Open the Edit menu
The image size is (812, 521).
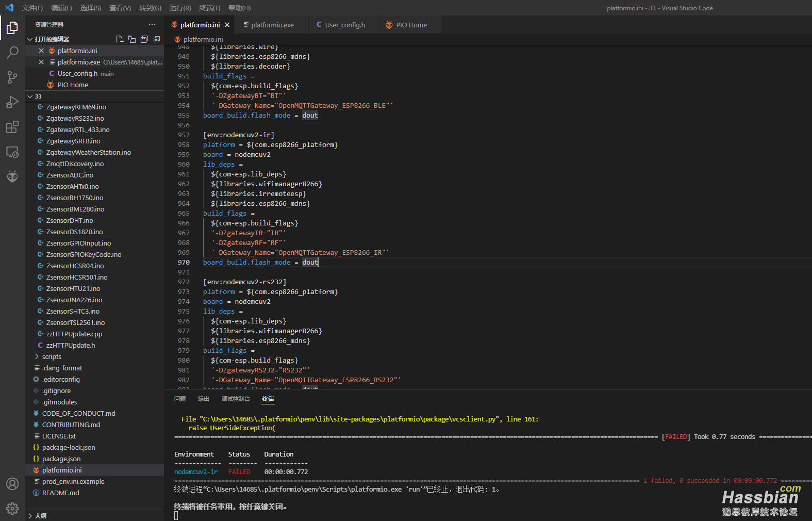coord(61,8)
